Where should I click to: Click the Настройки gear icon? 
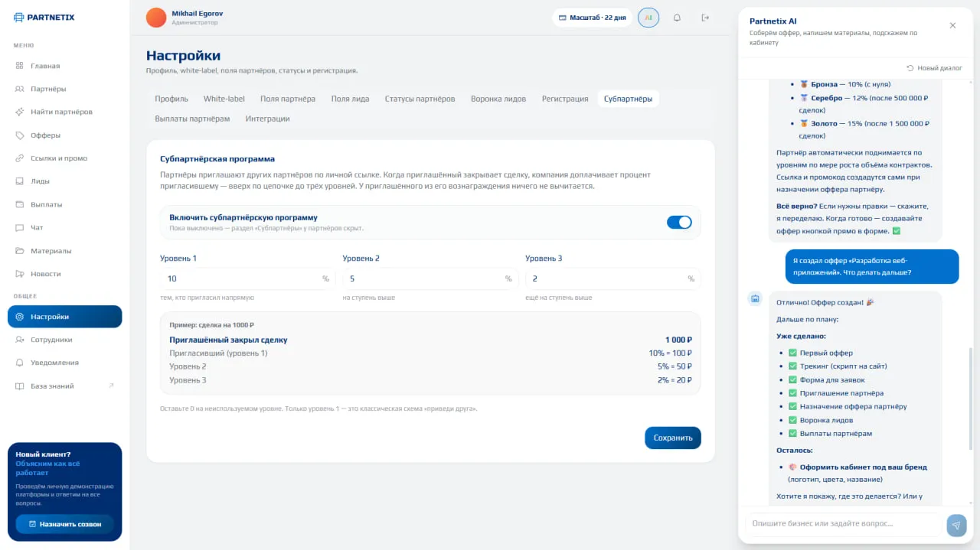click(x=20, y=317)
